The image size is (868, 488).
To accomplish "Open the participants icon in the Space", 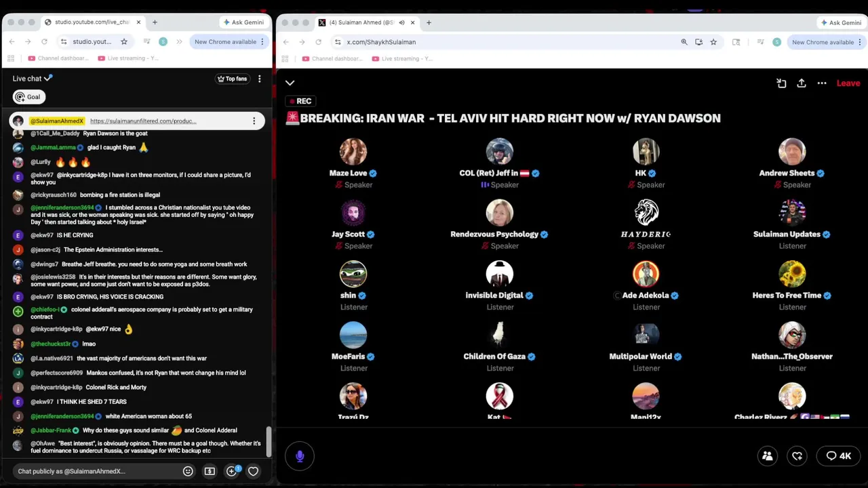I will (x=768, y=456).
